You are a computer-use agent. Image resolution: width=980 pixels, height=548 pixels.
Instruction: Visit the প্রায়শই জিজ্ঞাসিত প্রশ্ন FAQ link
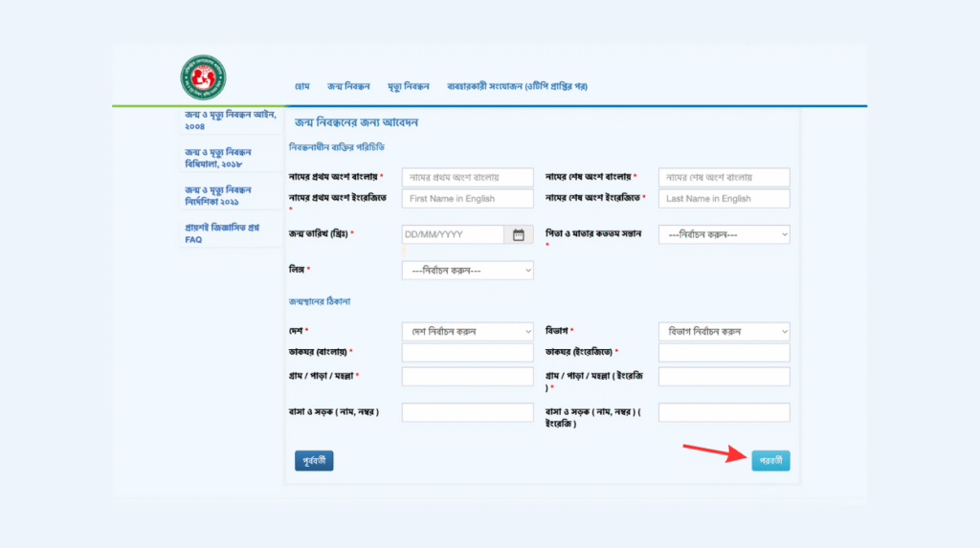pos(222,233)
